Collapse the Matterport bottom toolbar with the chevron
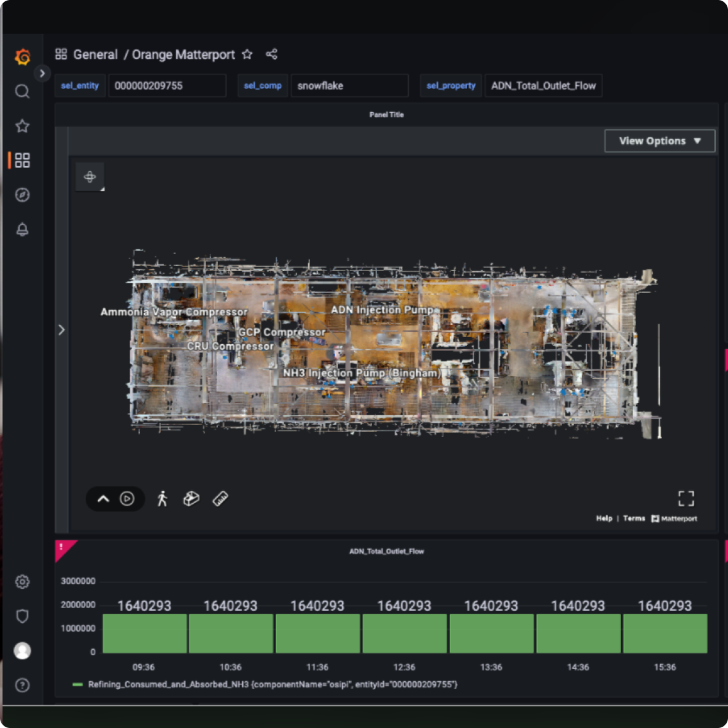 point(103,499)
